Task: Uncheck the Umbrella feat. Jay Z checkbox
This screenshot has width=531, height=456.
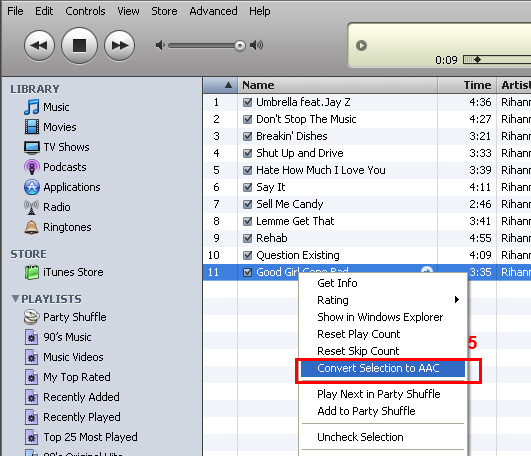Action: coord(248,102)
